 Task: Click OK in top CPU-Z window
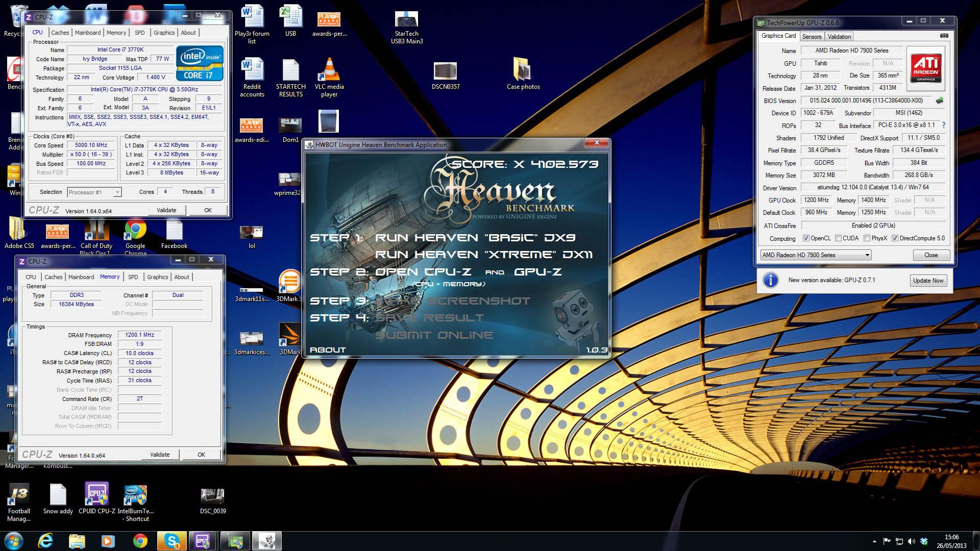coord(208,210)
